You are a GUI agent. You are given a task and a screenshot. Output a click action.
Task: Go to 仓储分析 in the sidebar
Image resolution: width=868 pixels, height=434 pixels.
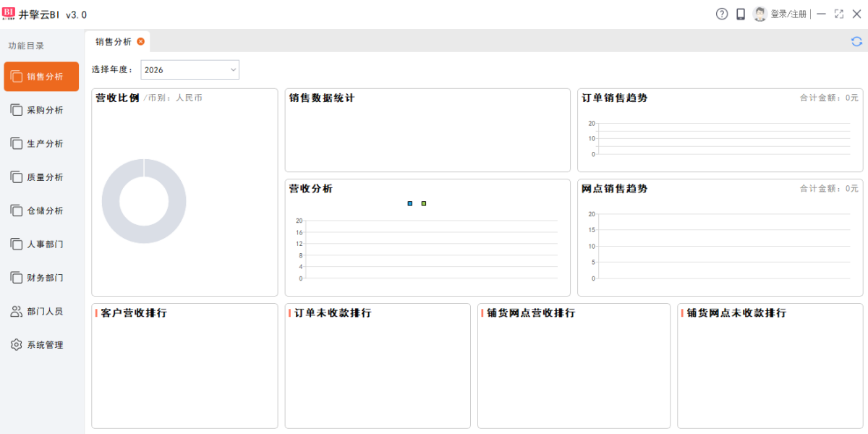[x=42, y=210]
